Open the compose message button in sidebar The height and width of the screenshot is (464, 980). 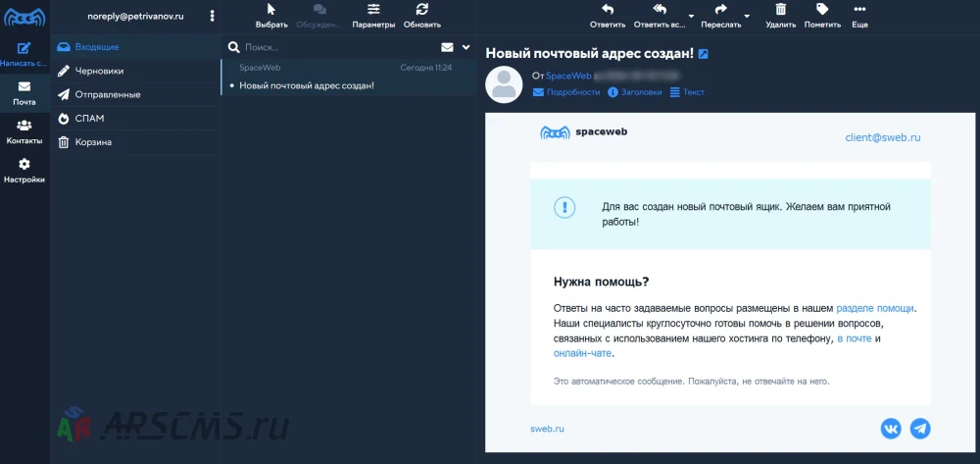pos(24,54)
